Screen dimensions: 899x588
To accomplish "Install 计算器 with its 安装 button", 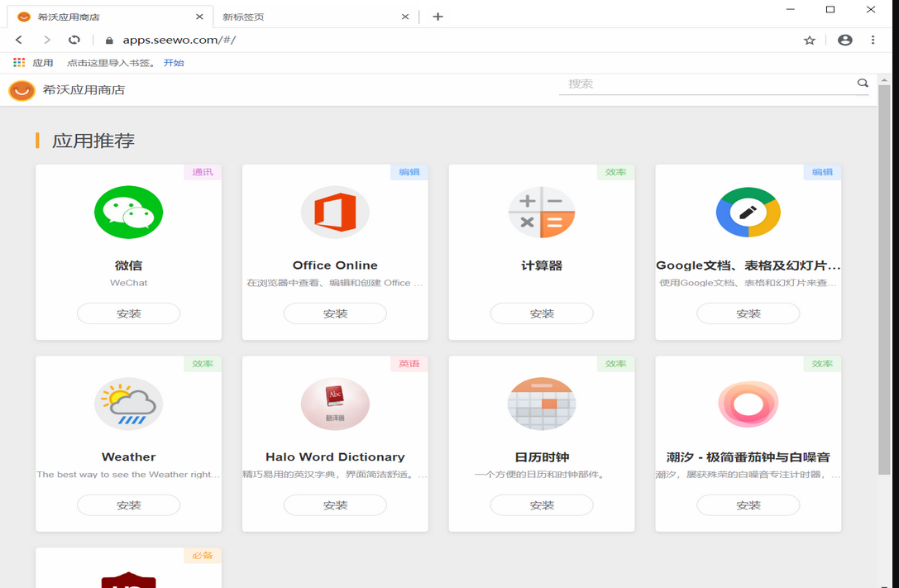I will pyautogui.click(x=542, y=313).
